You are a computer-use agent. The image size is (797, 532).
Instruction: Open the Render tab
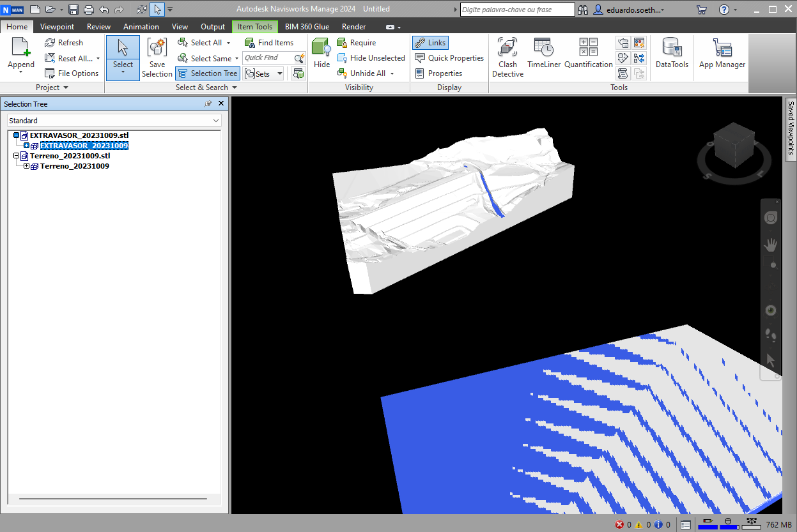tap(353, 26)
